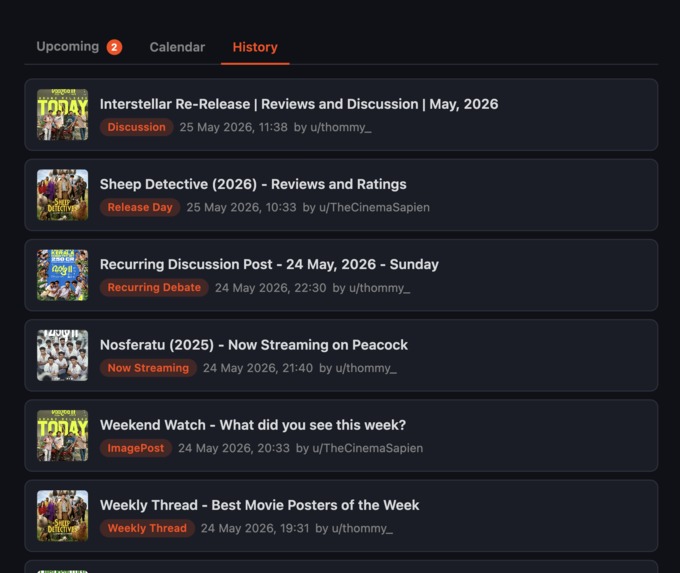This screenshot has width=680, height=573.
Task: Click the Weekly Thread flair tag
Action: tap(147, 528)
